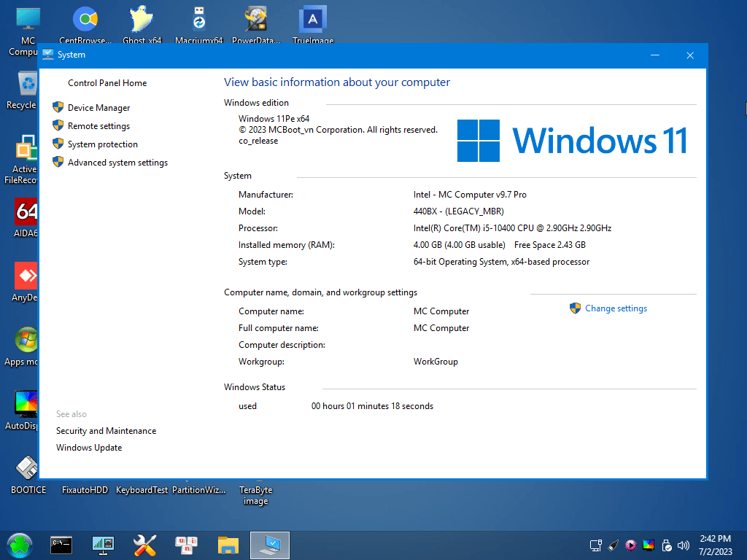
Task: Select KeyboardTest desktop label
Action: [x=142, y=489]
